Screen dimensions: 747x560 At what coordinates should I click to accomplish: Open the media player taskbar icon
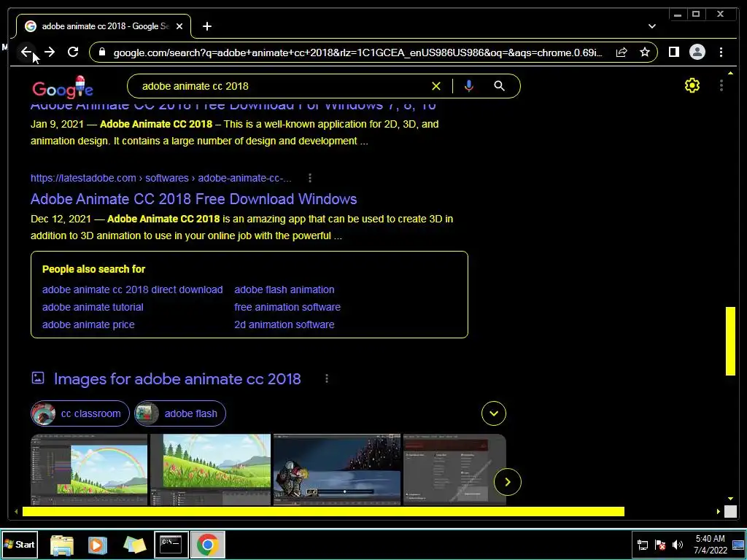(x=98, y=545)
